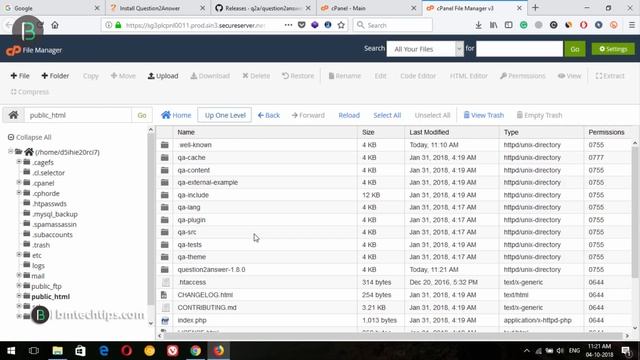Expand the public_html tree folder

click(19, 296)
